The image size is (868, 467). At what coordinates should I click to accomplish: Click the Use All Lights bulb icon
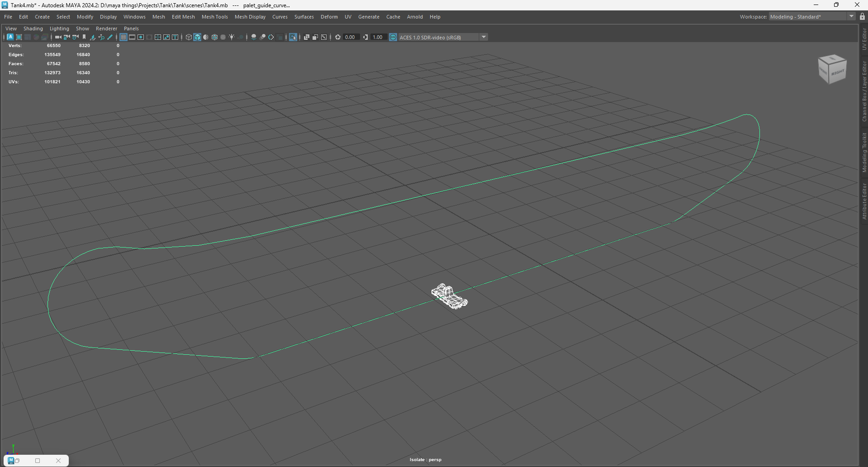pos(232,37)
